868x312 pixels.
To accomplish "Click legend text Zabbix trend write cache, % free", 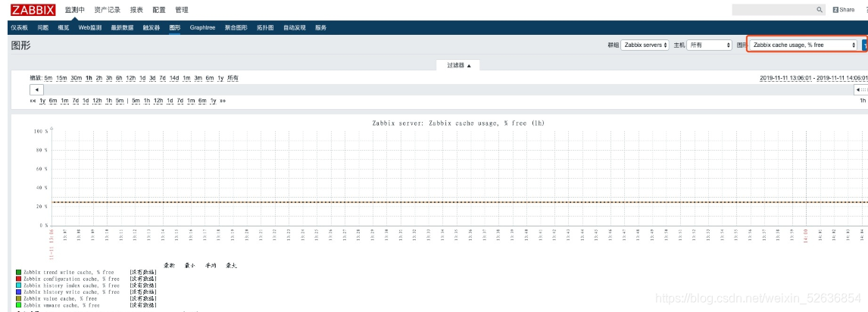I will tap(69, 272).
